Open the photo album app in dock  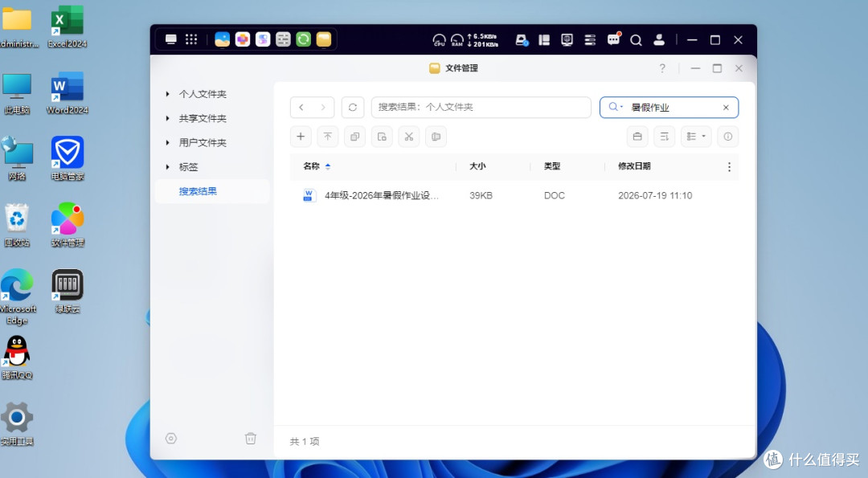click(222, 39)
